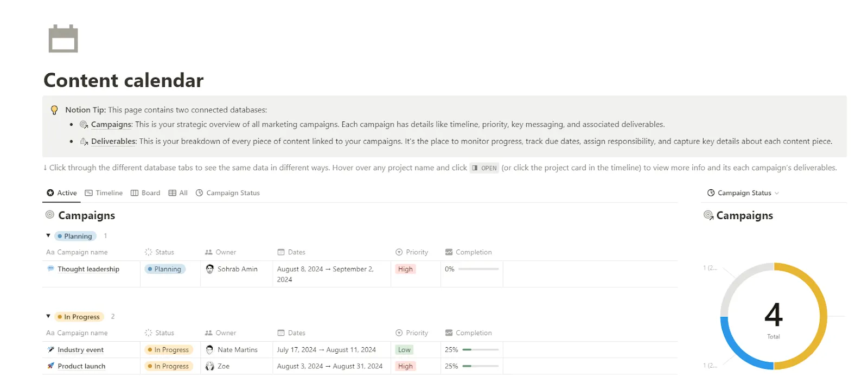Click the Owner column icon in the Planning group header

[209, 252]
